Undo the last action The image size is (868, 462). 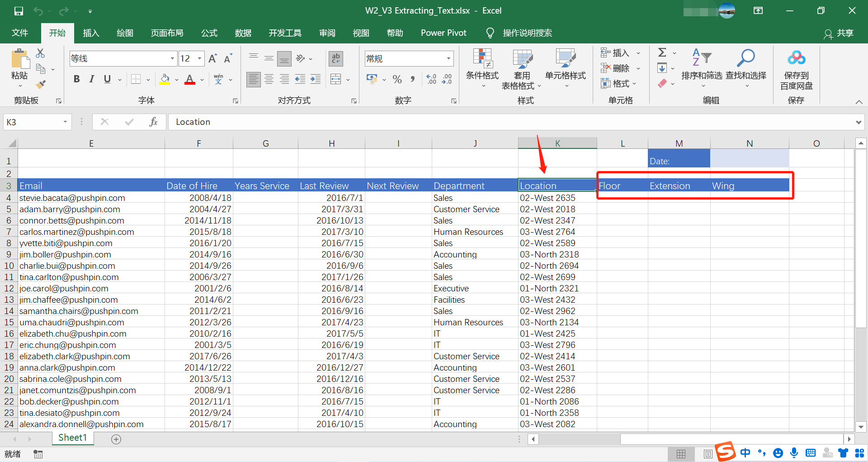pos(38,11)
